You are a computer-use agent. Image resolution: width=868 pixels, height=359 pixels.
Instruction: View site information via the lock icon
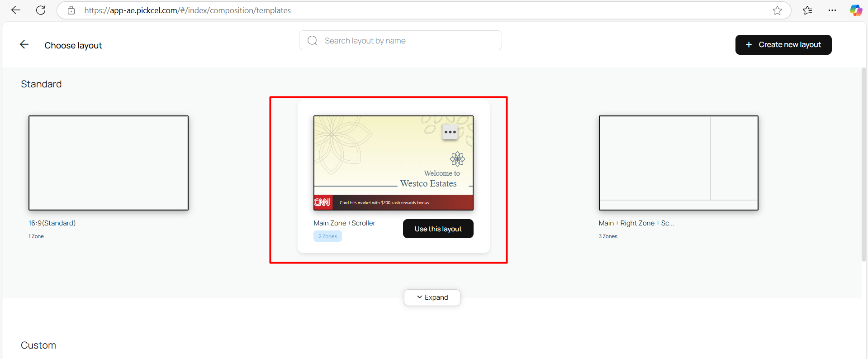71,10
